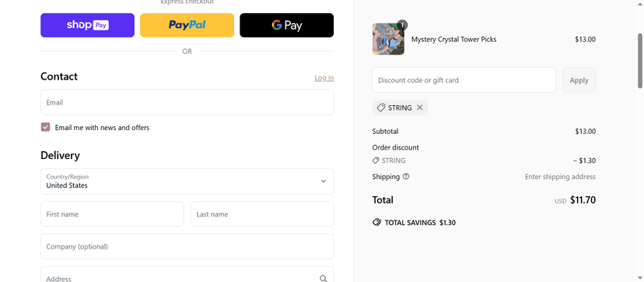The height and width of the screenshot is (282, 644).
Task: Select the Company (optional) field
Action: pos(187,247)
